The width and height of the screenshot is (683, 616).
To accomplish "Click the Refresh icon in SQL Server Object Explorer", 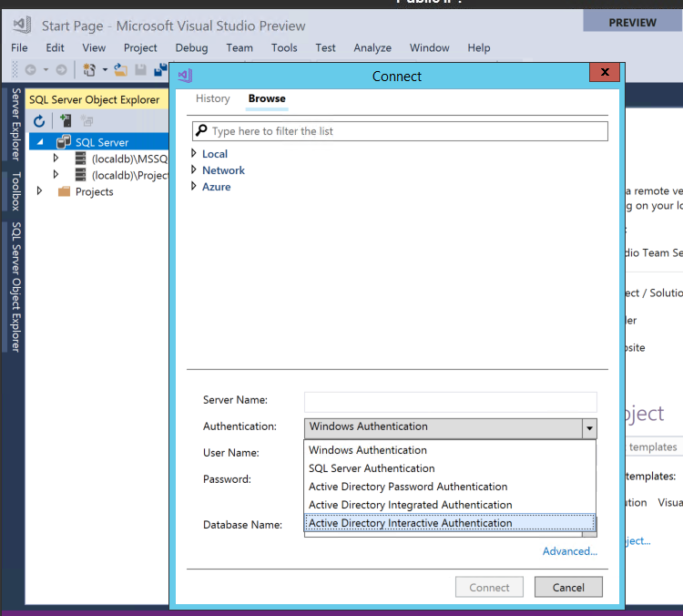I will point(39,121).
